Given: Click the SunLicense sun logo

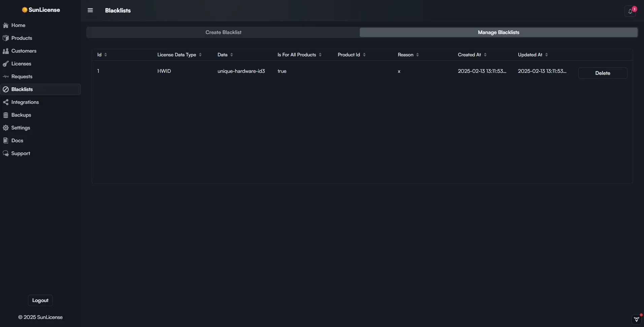Looking at the screenshot, I should pos(25,10).
